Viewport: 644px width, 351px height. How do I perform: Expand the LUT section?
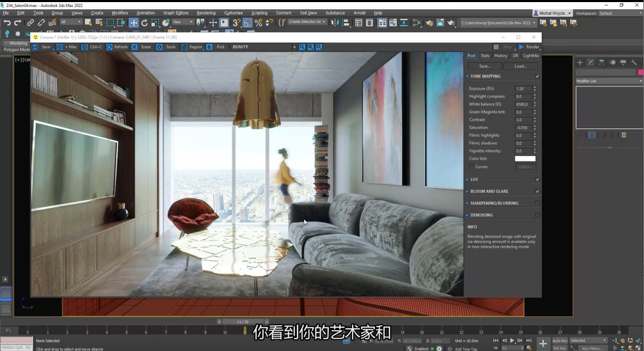[x=467, y=180]
